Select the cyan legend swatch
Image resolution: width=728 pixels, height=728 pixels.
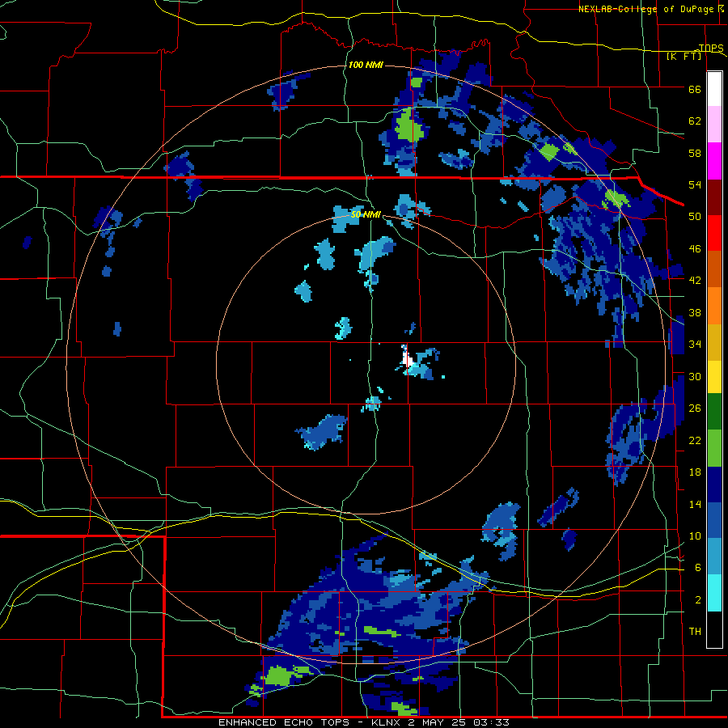tap(714, 593)
